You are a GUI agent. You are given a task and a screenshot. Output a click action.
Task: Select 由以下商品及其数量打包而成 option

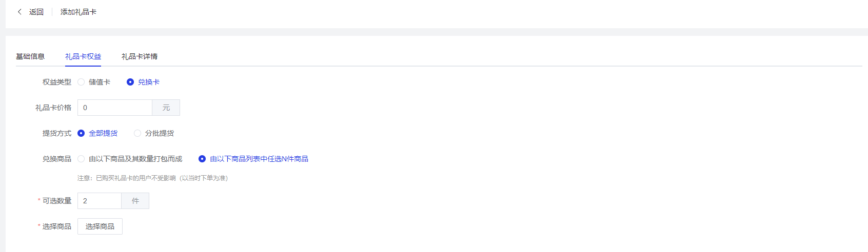pyautogui.click(x=81, y=159)
